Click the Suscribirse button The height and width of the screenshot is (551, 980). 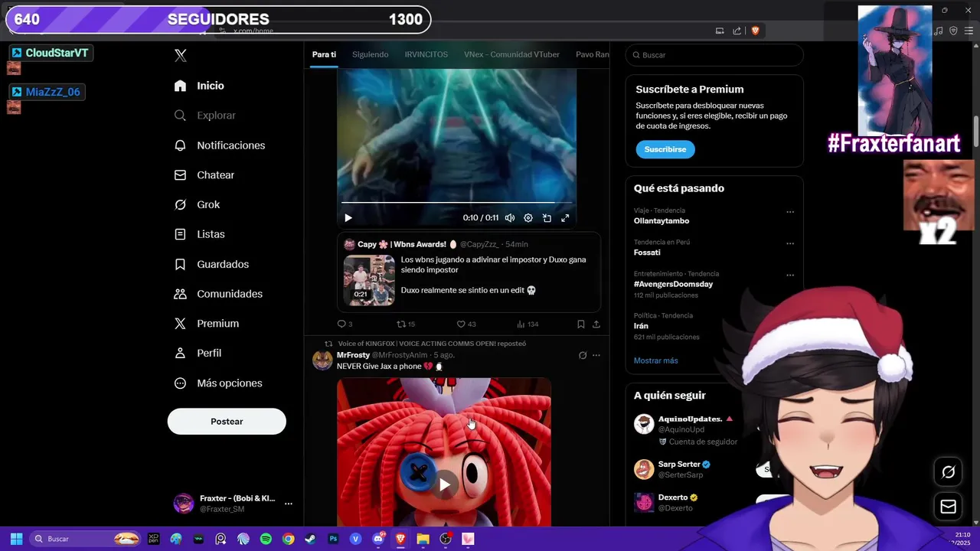point(665,149)
